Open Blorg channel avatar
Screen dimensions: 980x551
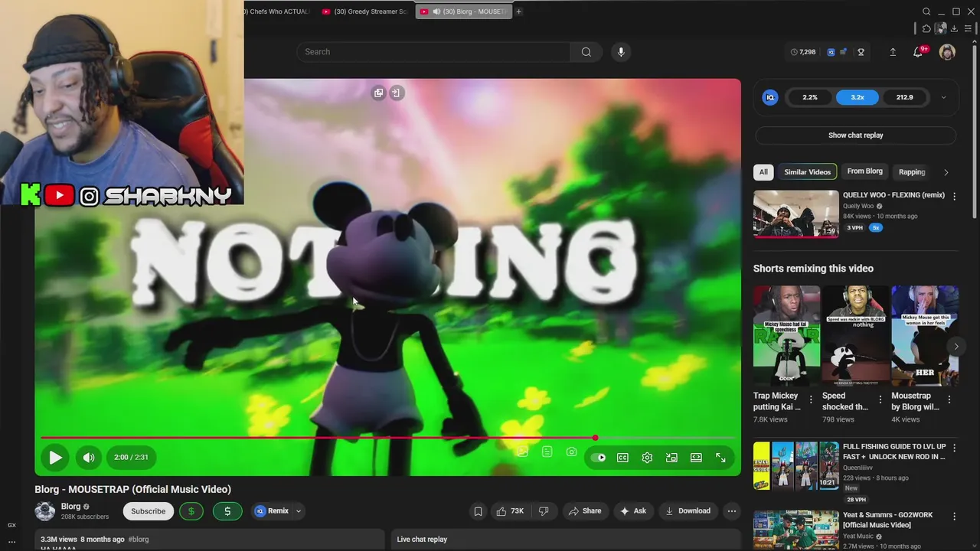tap(44, 511)
